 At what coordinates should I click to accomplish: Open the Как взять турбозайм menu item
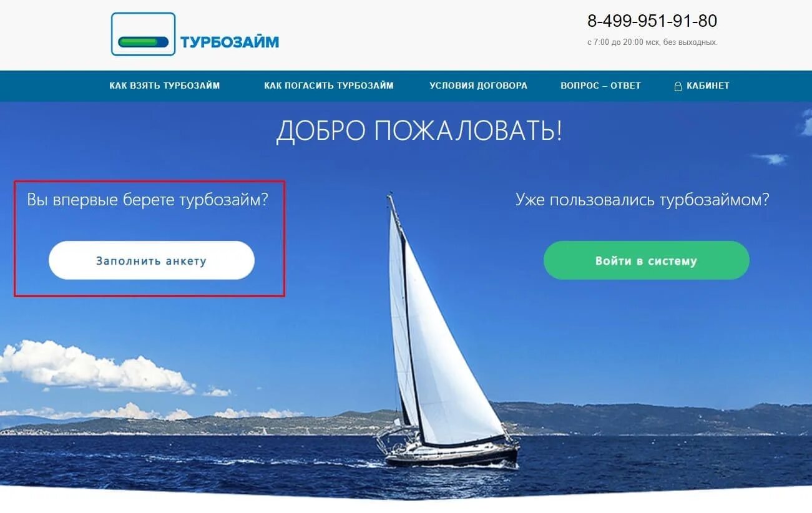165,85
